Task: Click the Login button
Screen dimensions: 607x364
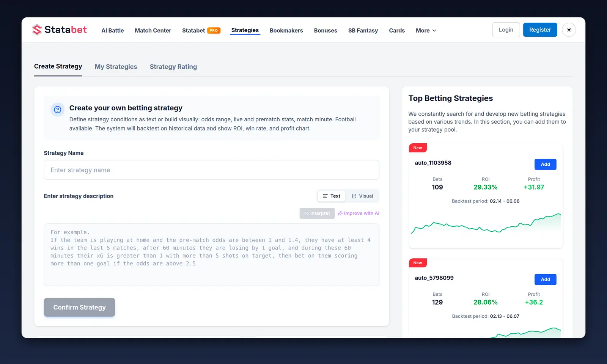Action: point(506,30)
